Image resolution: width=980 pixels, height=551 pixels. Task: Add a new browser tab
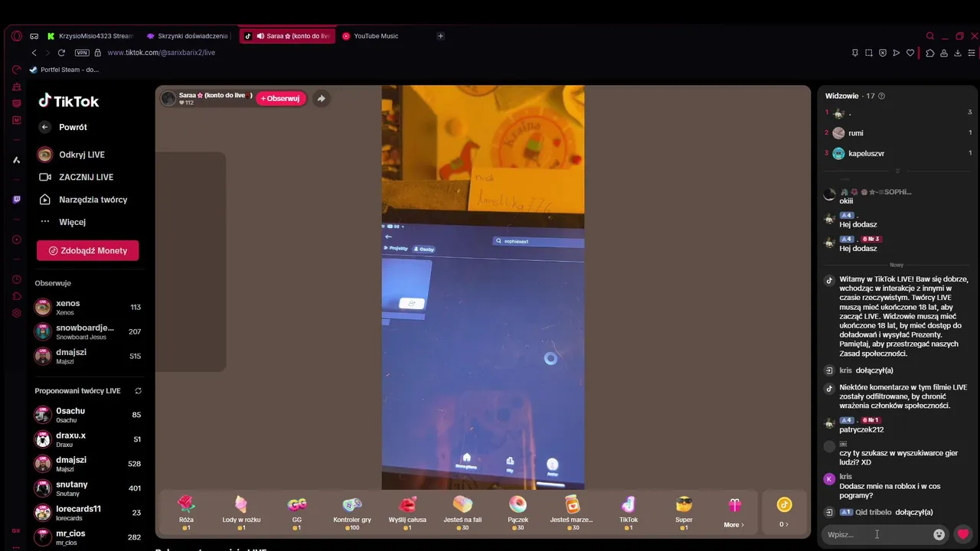click(x=440, y=36)
